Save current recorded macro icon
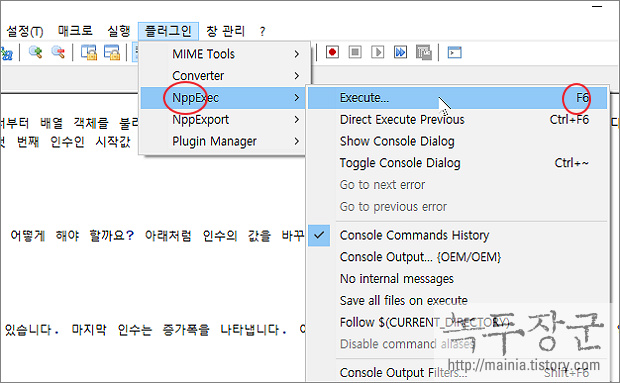 [423, 52]
